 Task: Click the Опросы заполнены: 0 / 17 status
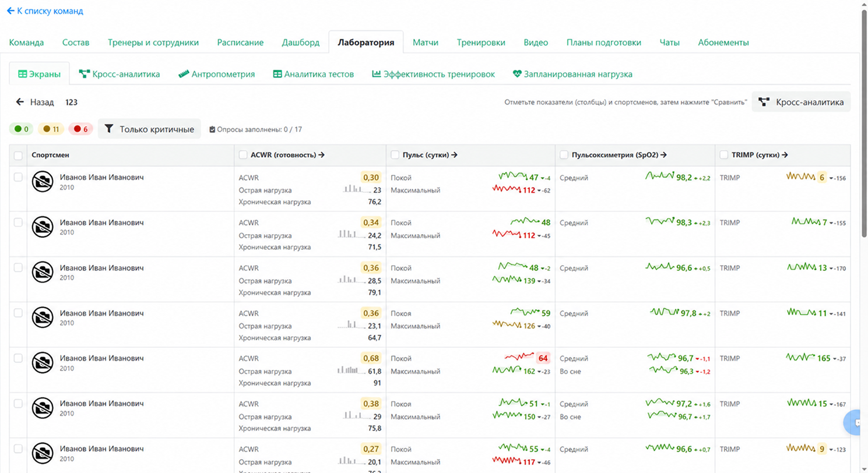[255, 129]
